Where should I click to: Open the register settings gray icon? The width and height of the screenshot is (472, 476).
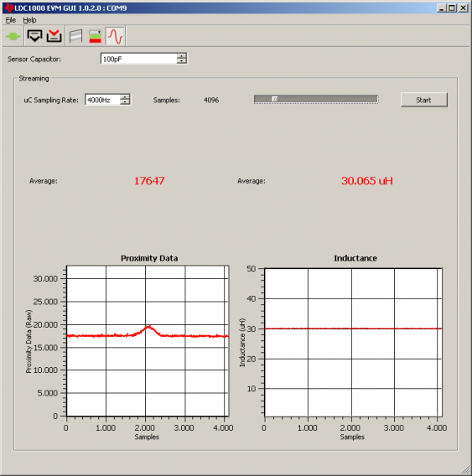75,36
